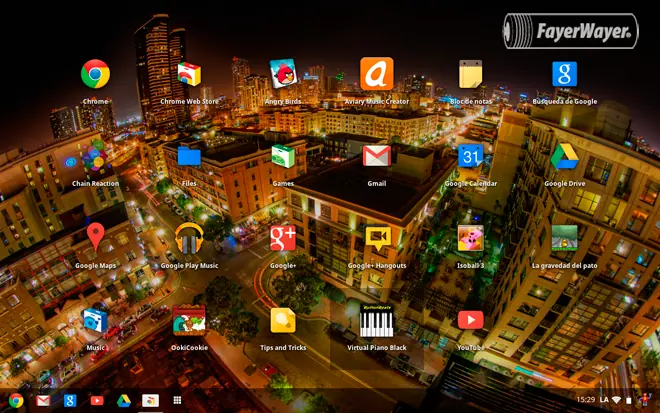The width and height of the screenshot is (660, 413).
Task: Open the Wi-Fi status icon
Action: [x=617, y=400]
